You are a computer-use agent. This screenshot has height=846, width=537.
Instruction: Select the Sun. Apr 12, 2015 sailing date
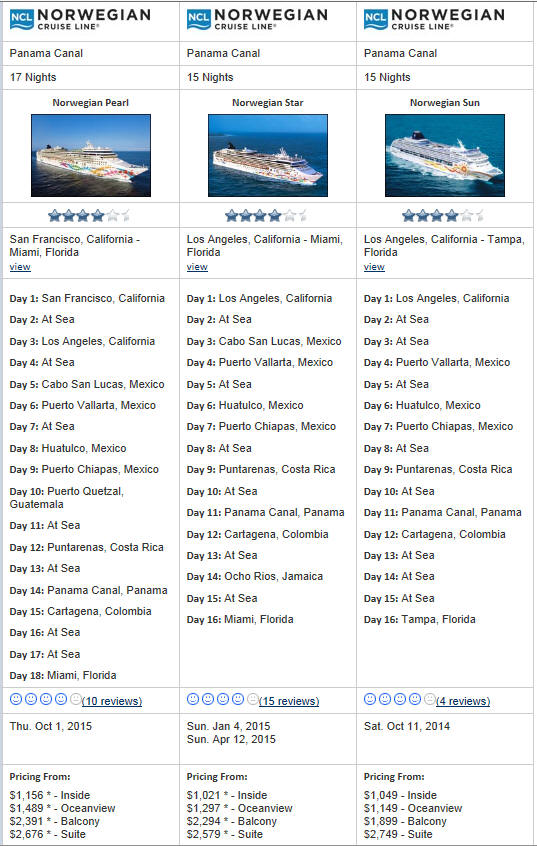[231, 739]
